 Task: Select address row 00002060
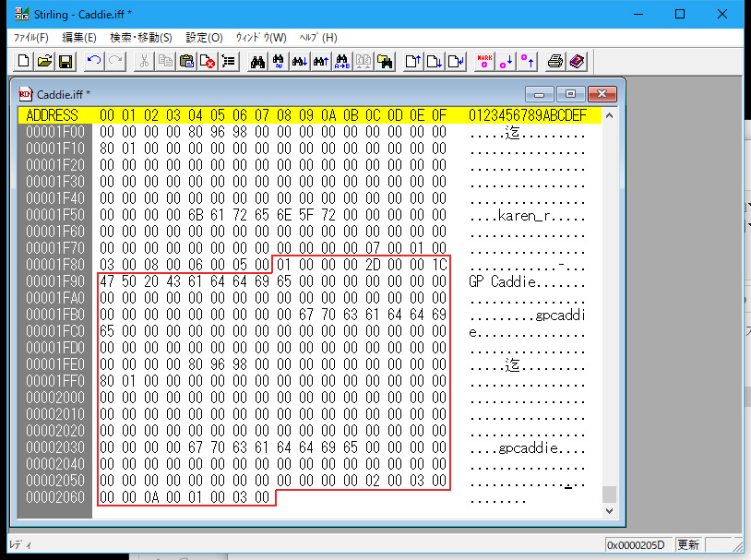[x=55, y=497]
